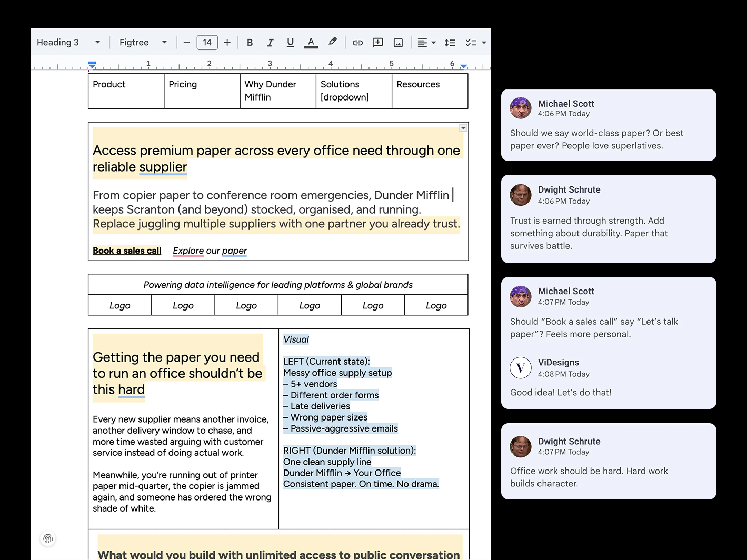
Task: Click the font size field showing 14
Action: click(207, 43)
